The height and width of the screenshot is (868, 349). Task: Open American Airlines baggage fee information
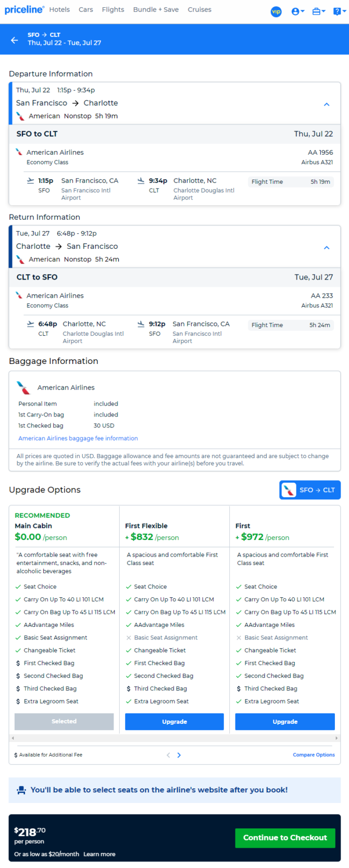(78, 438)
